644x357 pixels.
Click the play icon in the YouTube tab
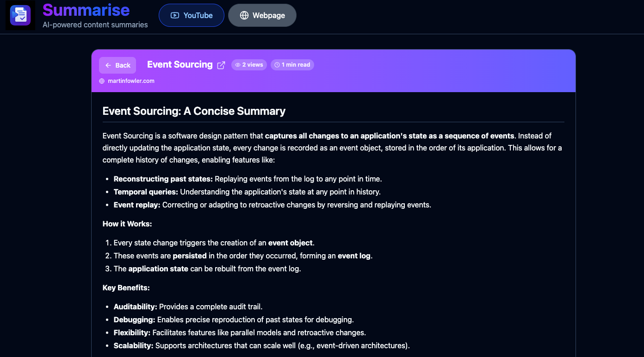coord(174,15)
